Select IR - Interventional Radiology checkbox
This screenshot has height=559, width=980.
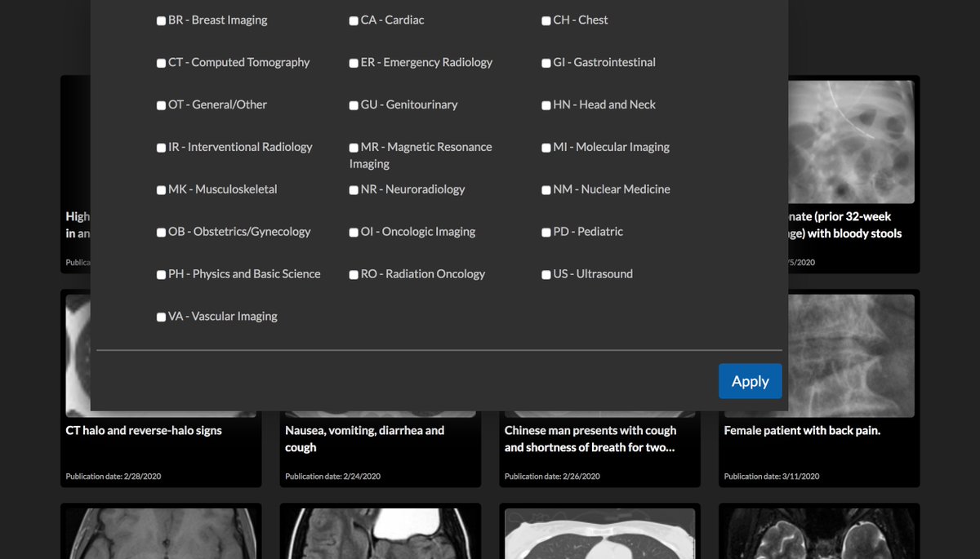161,148
